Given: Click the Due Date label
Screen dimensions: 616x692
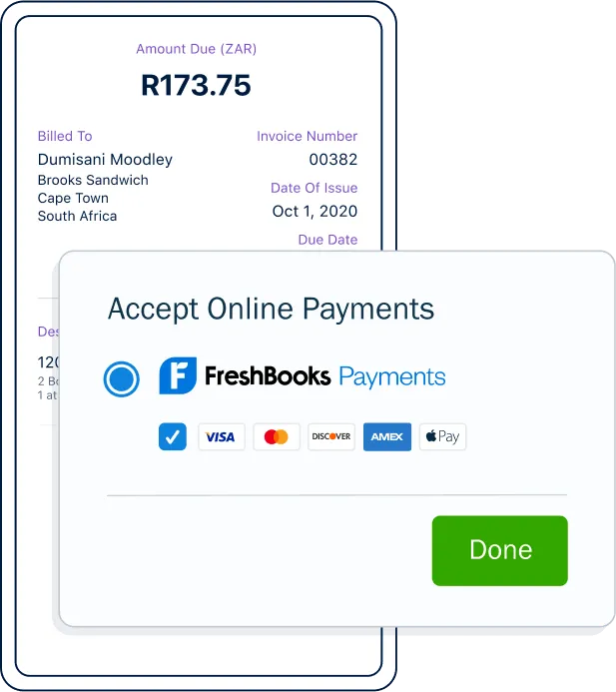Looking at the screenshot, I should (x=327, y=240).
